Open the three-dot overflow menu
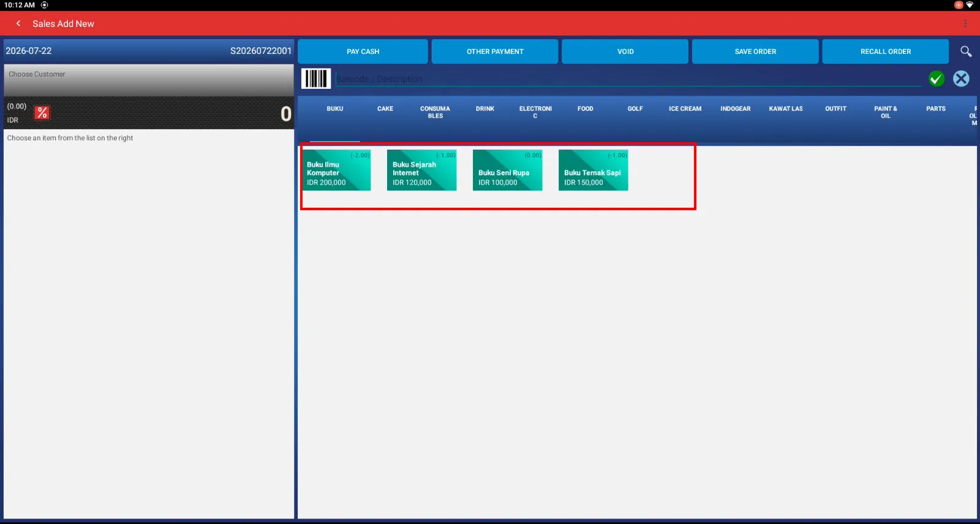980x524 pixels. pyautogui.click(x=965, y=23)
